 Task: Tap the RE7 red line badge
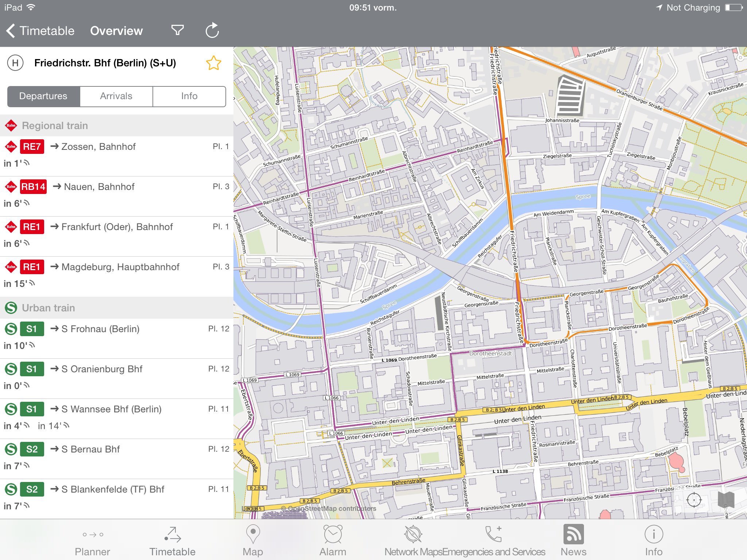[x=32, y=147]
